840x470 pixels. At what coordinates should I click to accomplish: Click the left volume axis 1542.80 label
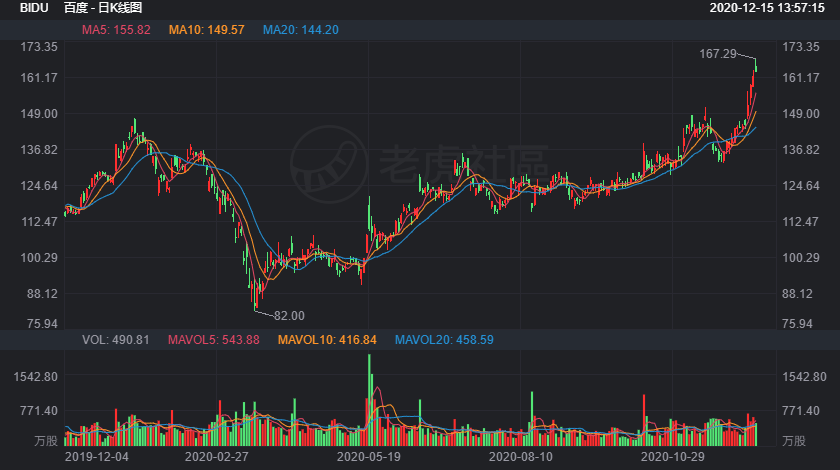tap(36, 377)
